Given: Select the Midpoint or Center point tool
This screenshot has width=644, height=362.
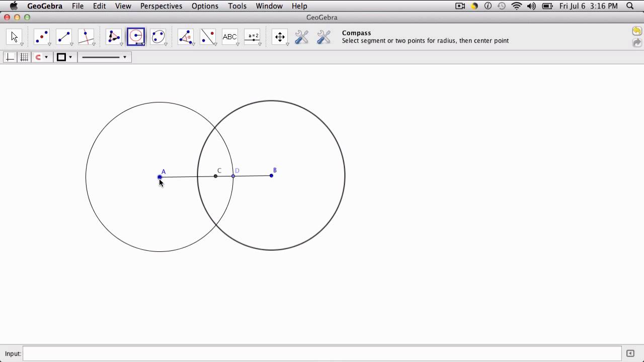Looking at the screenshot, I should point(42,37).
